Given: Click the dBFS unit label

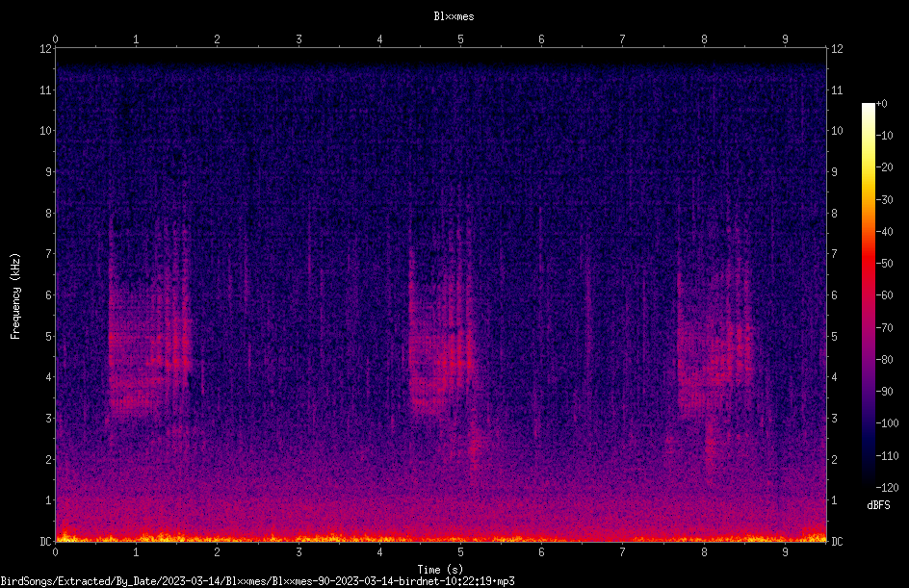Looking at the screenshot, I should pyautogui.click(x=878, y=505).
